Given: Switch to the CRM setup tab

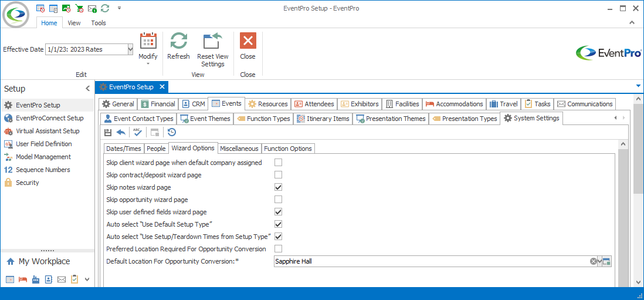Looking at the screenshot, I should click(194, 104).
